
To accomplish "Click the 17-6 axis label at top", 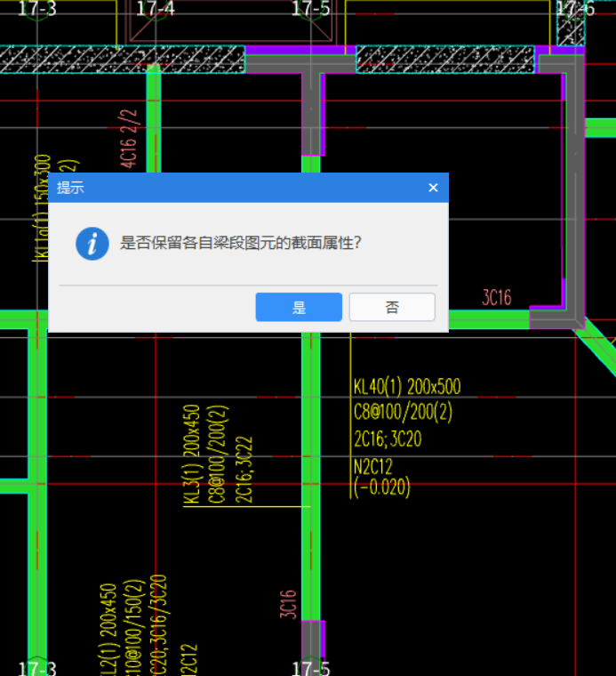I will click(x=574, y=10).
